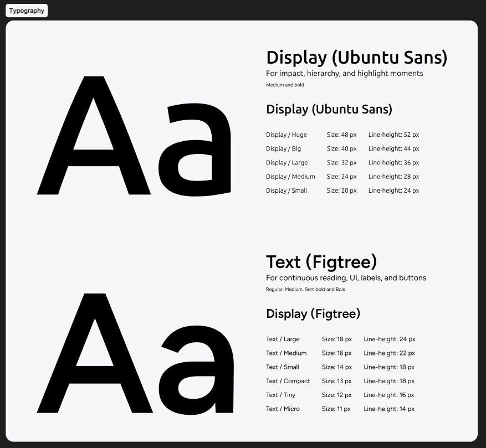This screenshot has height=448, width=486.
Task: Select the large Display (Ubuntu Sans) heading
Action: (x=357, y=58)
